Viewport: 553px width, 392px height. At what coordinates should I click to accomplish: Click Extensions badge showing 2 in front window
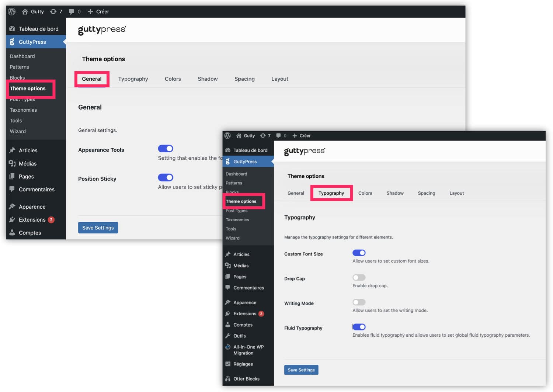[x=261, y=314]
